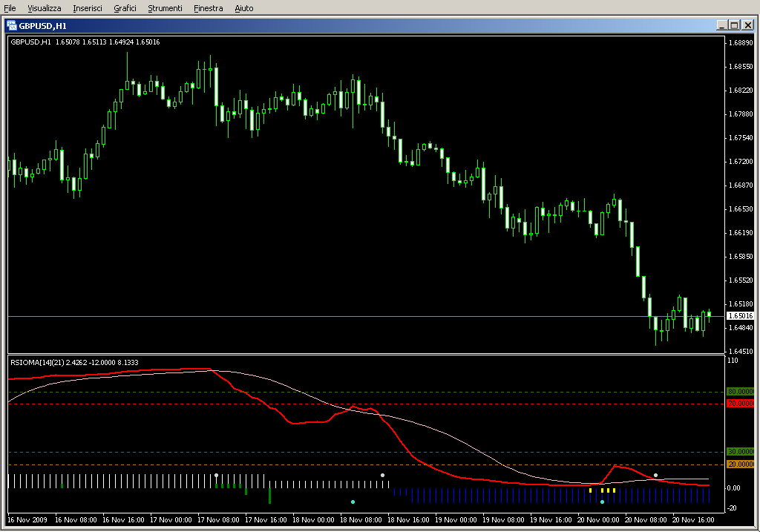The image size is (760, 532).
Task: Click the 0.00 indicator scale value
Action: [x=734, y=488]
